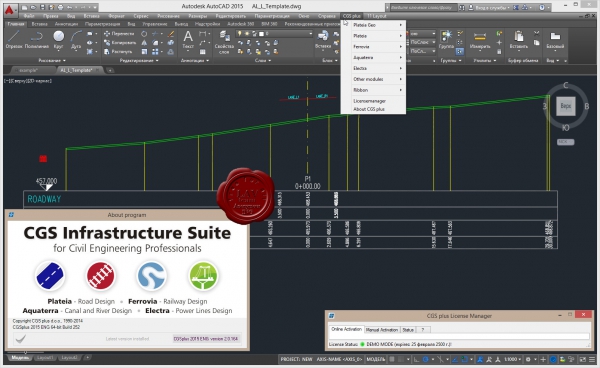Select the Table tool in the annotation panel
600x368 pixels.
(203, 51)
